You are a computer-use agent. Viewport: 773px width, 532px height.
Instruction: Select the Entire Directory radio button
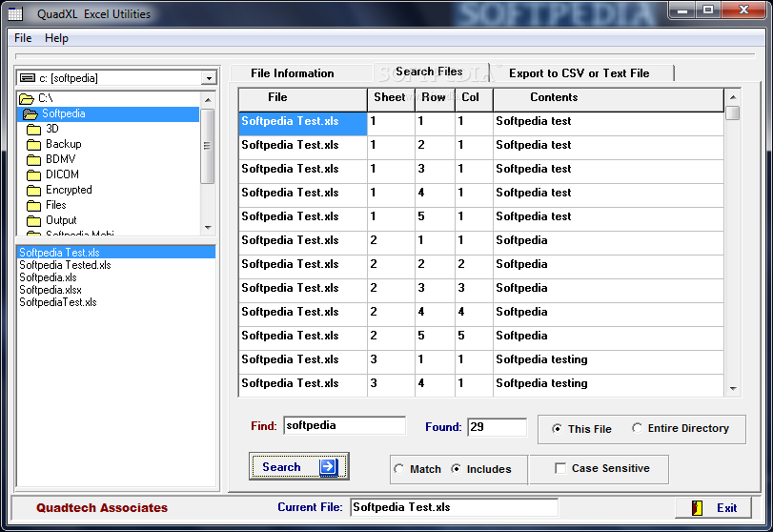click(x=637, y=428)
